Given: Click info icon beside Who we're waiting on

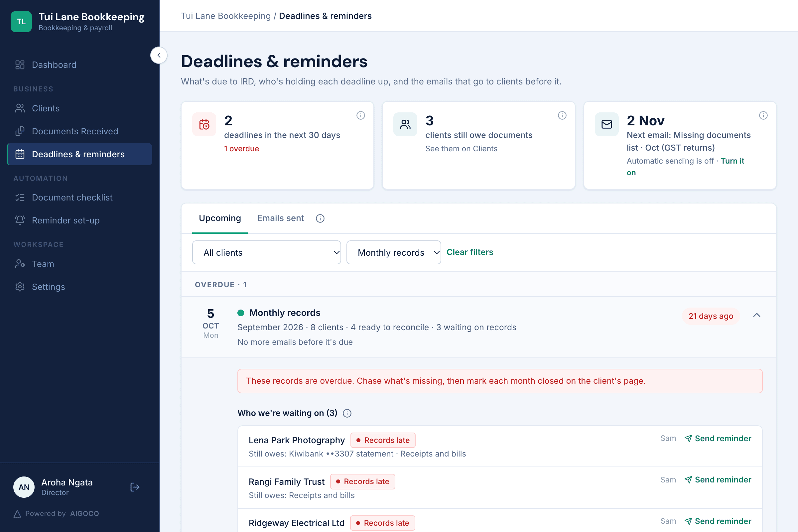Looking at the screenshot, I should pos(347,413).
